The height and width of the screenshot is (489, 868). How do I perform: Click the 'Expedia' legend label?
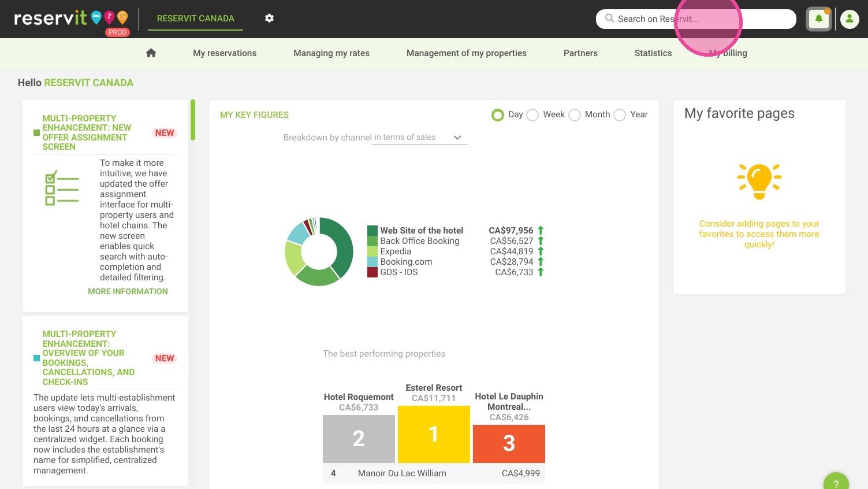click(396, 251)
